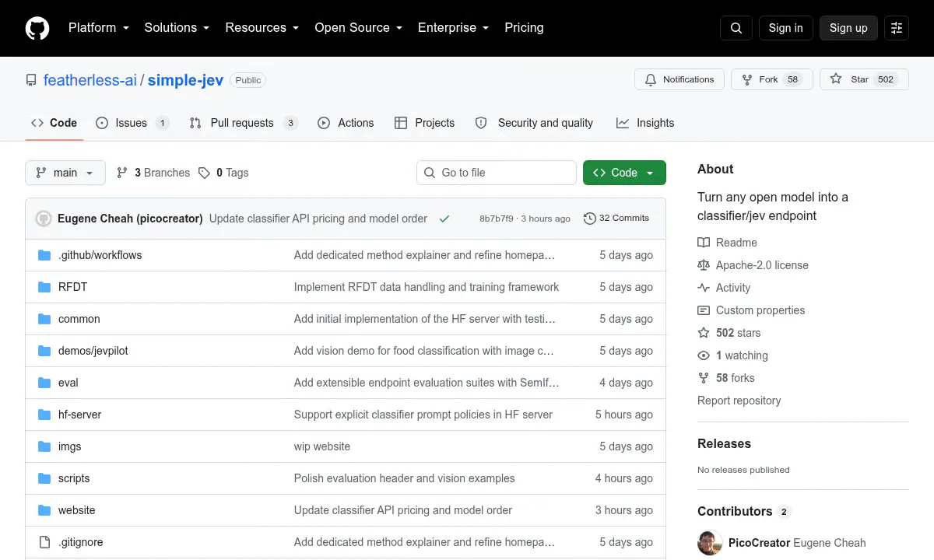
Task: Click the Sign in button
Action: (x=785, y=28)
